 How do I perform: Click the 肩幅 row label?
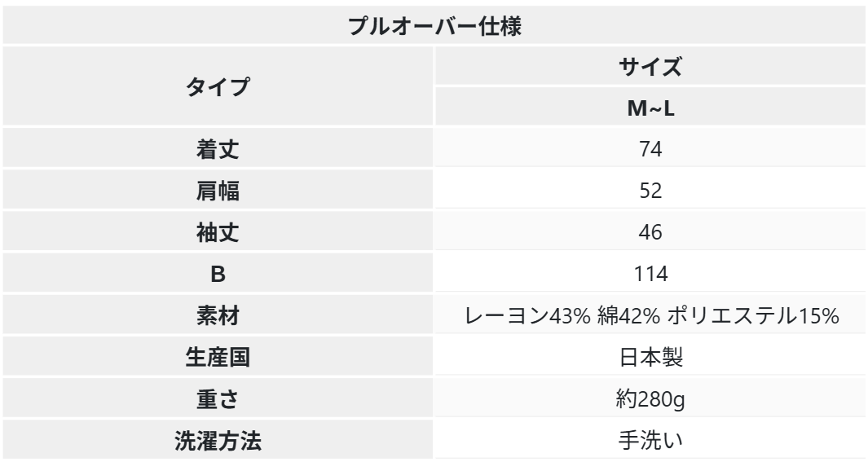218,191
